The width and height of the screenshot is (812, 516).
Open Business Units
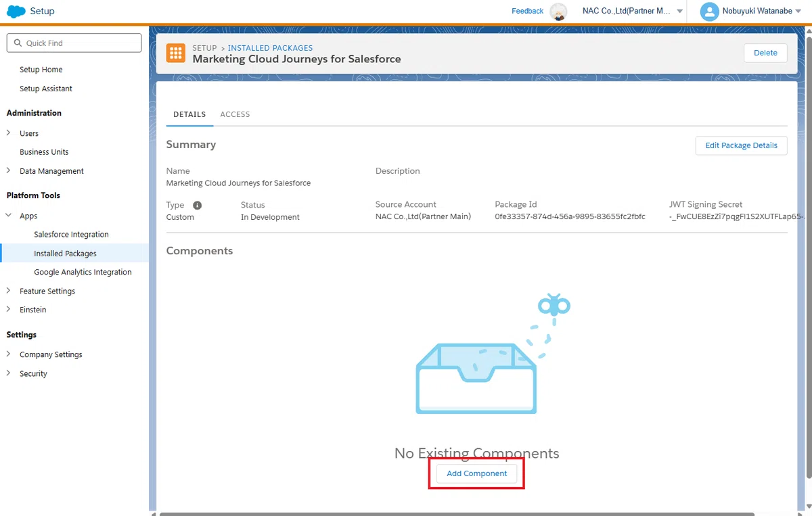[44, 152]
